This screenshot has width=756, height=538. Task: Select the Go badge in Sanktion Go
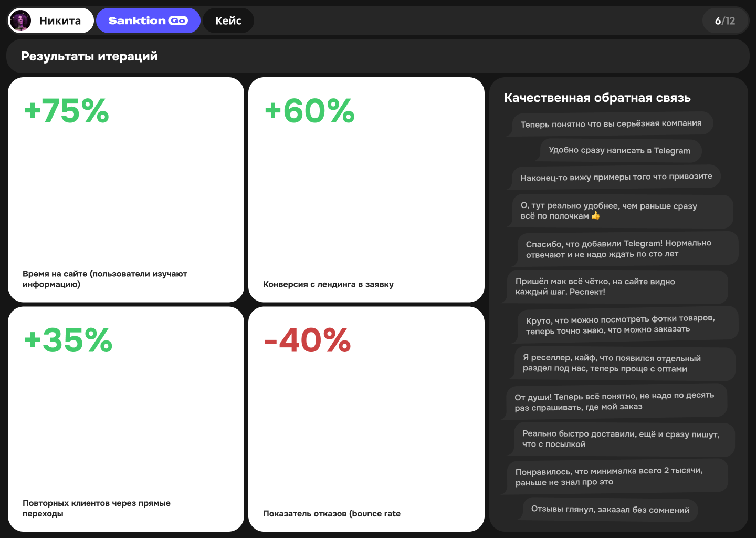(x=179, y=20)
